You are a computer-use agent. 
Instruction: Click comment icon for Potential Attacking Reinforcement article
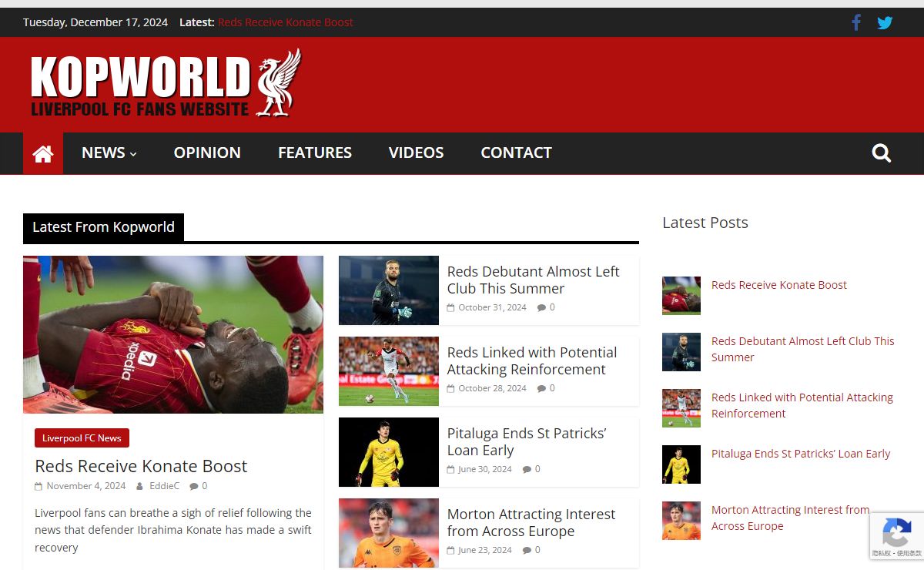tap(541, 388)
